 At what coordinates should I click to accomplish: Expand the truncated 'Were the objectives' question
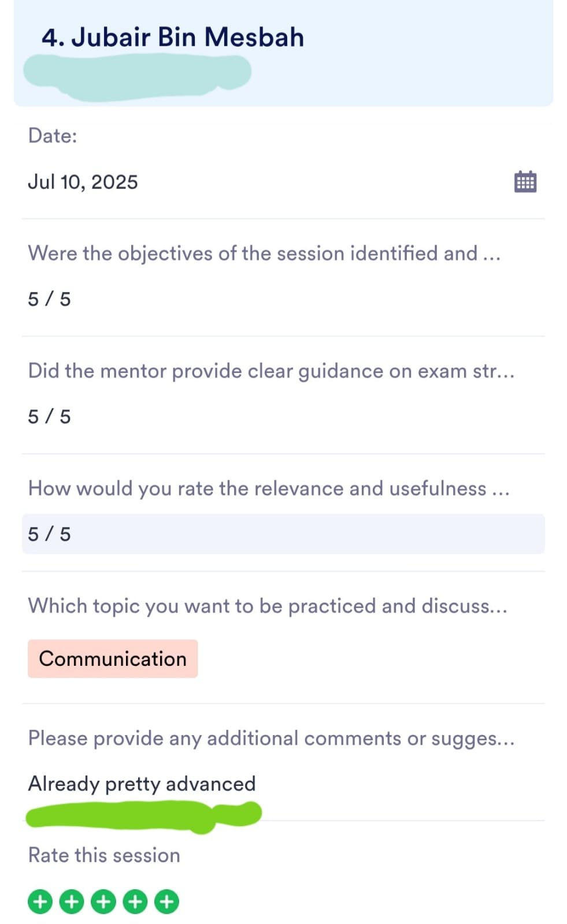point(264,254)
